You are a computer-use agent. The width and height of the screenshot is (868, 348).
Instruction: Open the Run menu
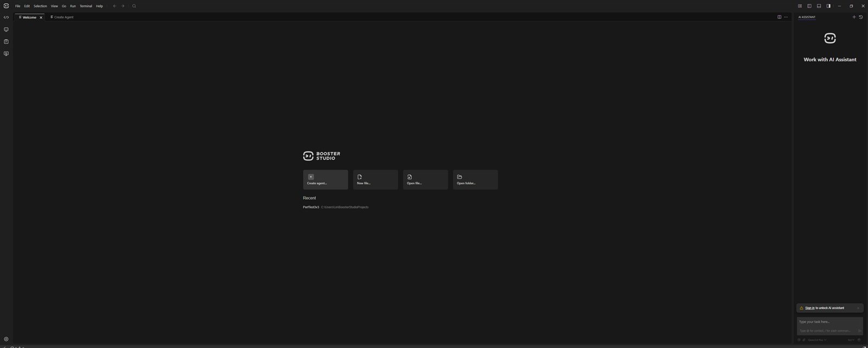(x=73, y=6)
